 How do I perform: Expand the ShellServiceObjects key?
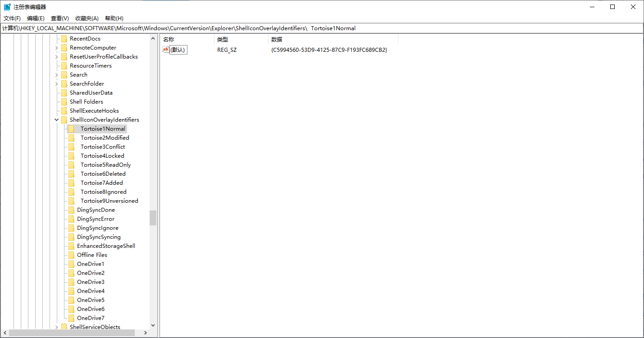coord(56,327)
